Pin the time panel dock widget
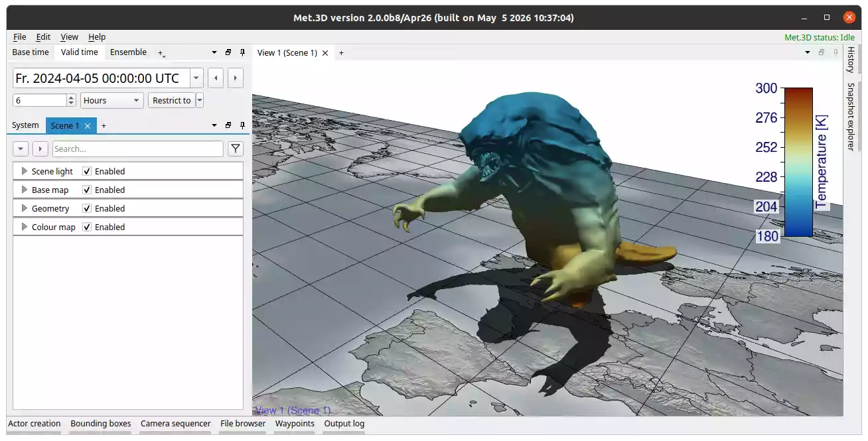Viewport: 868px width, 441px height. coord(242,52)
